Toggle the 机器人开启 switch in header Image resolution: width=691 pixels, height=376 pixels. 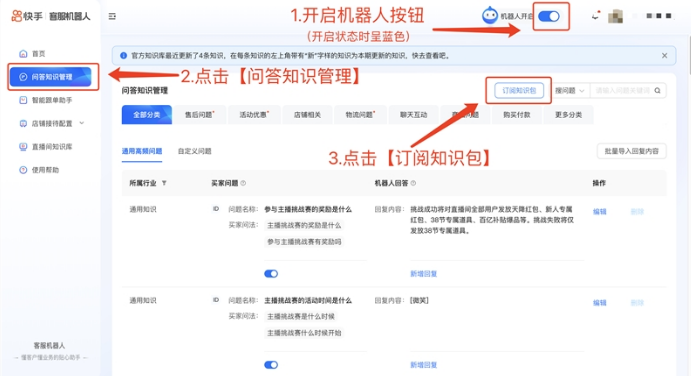click(x=549, y=16)
